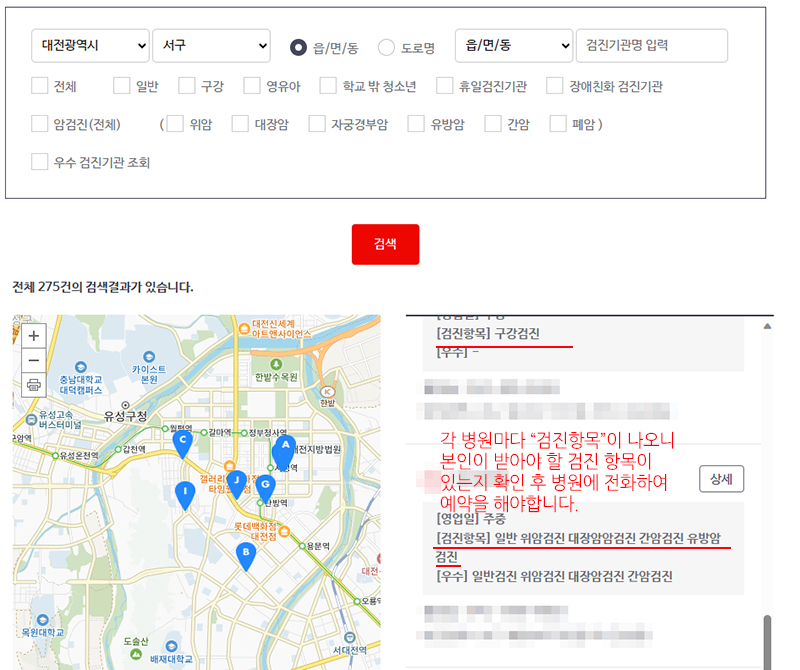
Task: Check the 전체 checkbox
Action: pyautogui.click(x=39, y=86)
